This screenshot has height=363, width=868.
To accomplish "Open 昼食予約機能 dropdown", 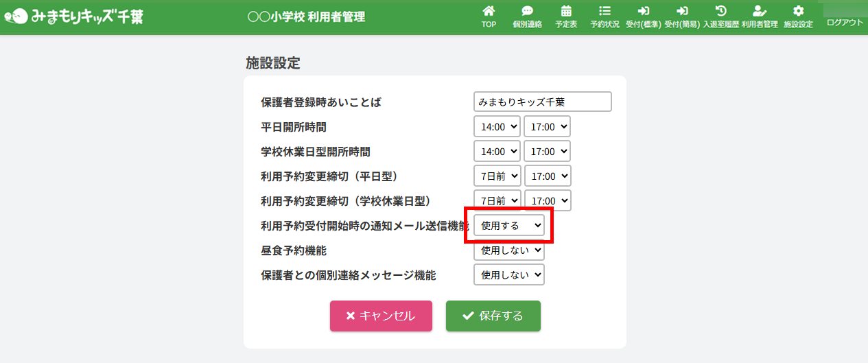I will pyautogui.click(x=509, y=250).
